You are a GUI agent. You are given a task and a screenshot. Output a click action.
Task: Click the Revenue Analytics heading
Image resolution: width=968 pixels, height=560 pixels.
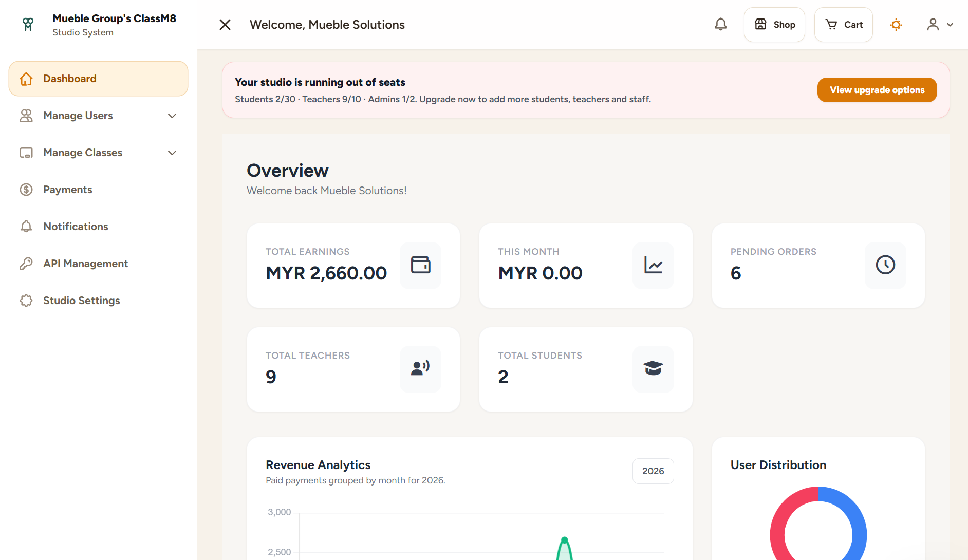point(318,465)
